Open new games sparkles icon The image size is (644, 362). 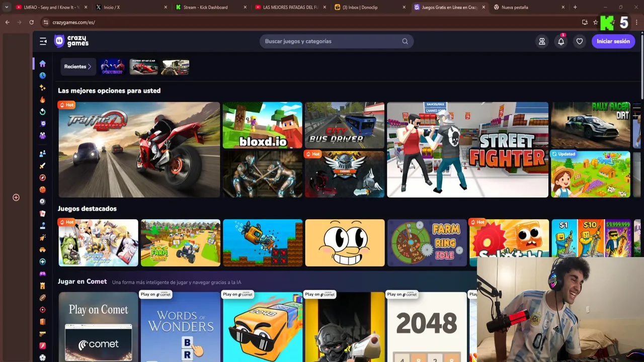[x=42, y=87]
